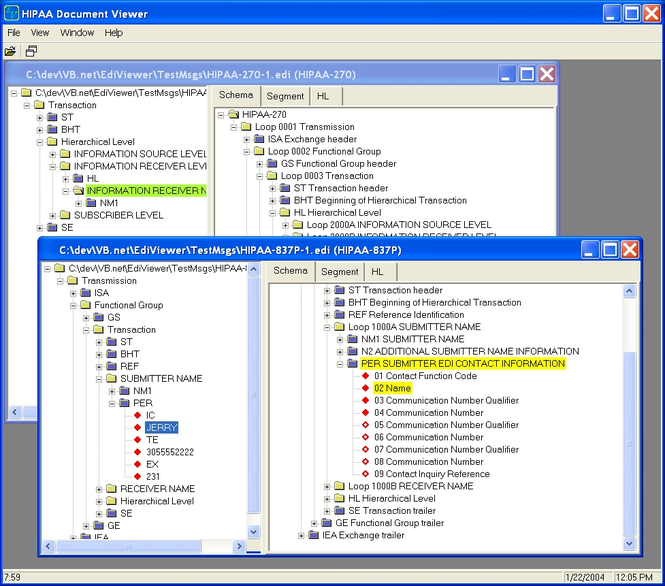Click the folder icon of PER SUBMITTER EDI CONTACT INFORMATION
Screen dimensions: 665x586
click(x=352, y=363)
